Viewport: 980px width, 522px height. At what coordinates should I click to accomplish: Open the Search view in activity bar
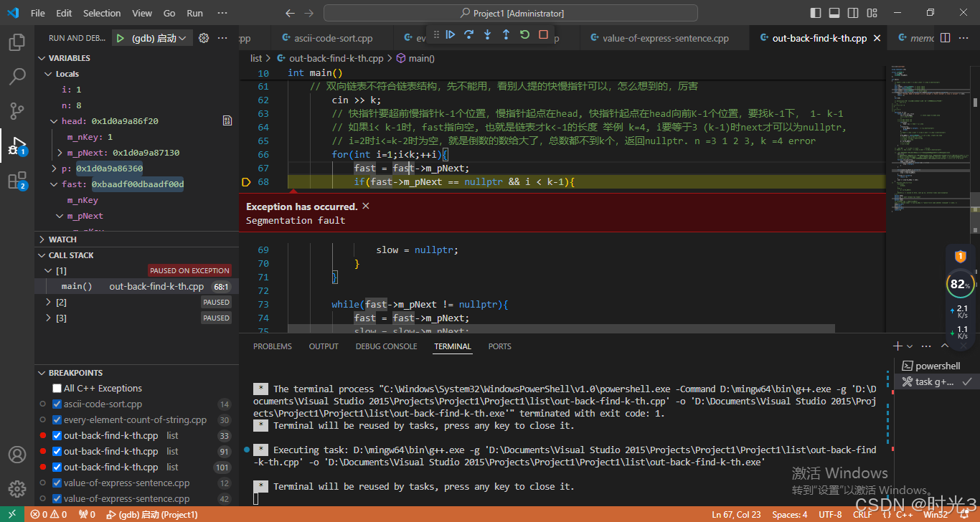17,77
